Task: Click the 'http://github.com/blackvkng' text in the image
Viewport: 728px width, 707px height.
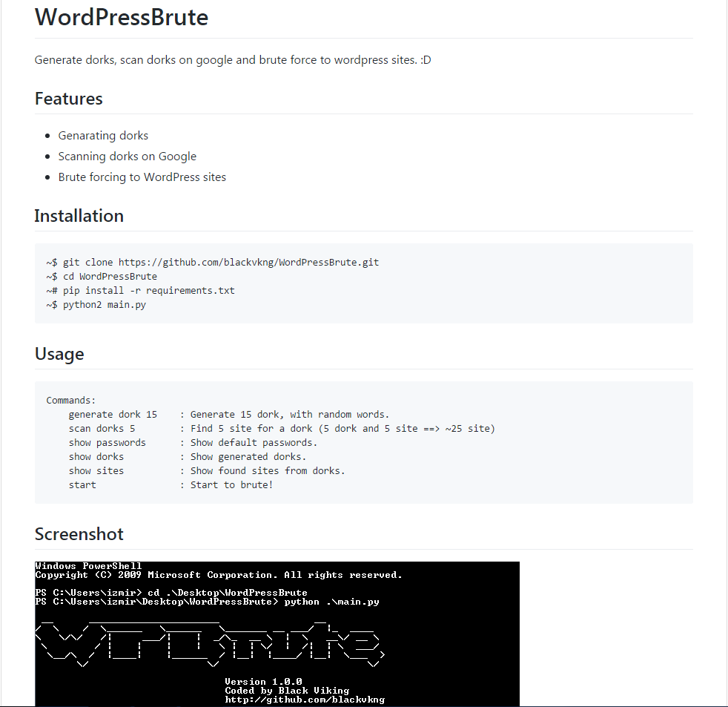Action: point(305,700)
